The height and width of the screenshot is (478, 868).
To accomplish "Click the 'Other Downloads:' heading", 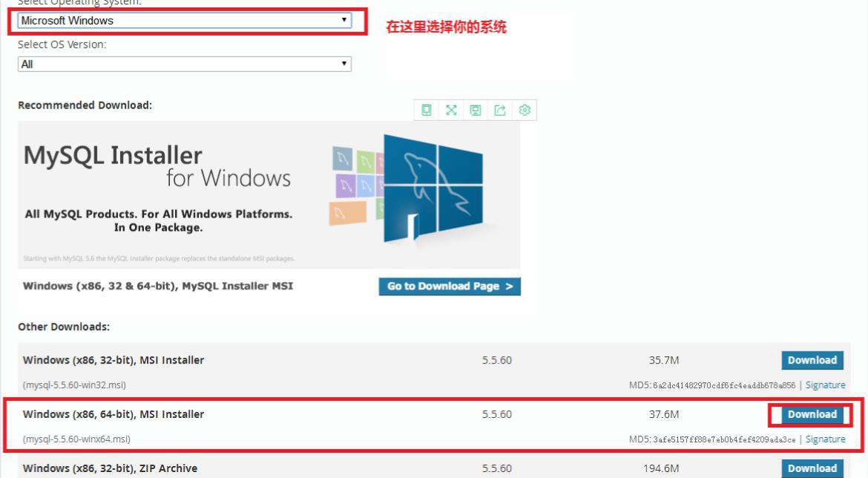I will click(x=64, y=327).
